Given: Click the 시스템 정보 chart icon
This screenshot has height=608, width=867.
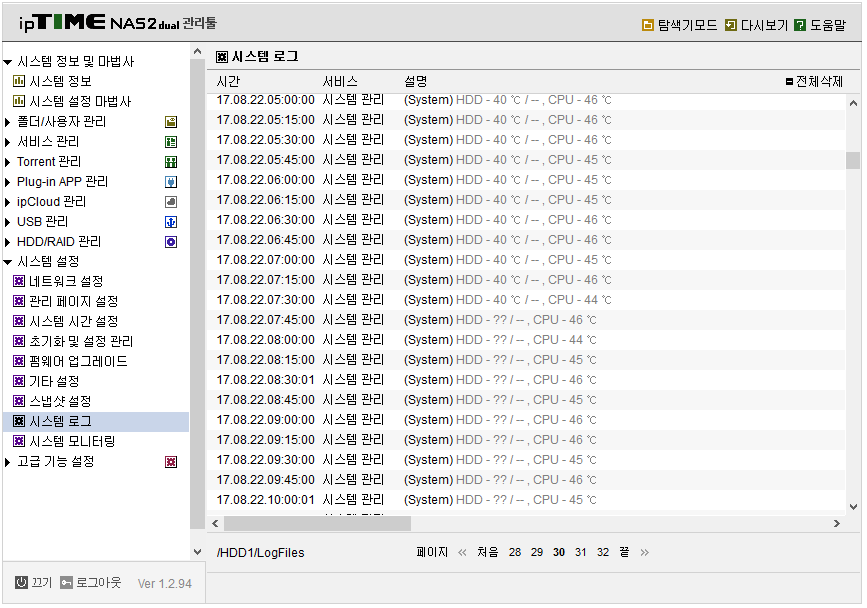Looking at the screenshot, I should pyautogui.click(x=19, y=81).
